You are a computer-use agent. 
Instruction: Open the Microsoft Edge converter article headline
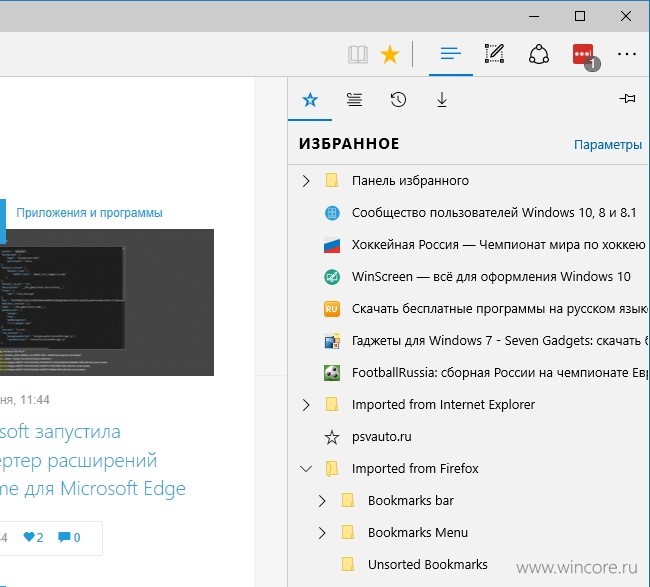coord(93,460)
